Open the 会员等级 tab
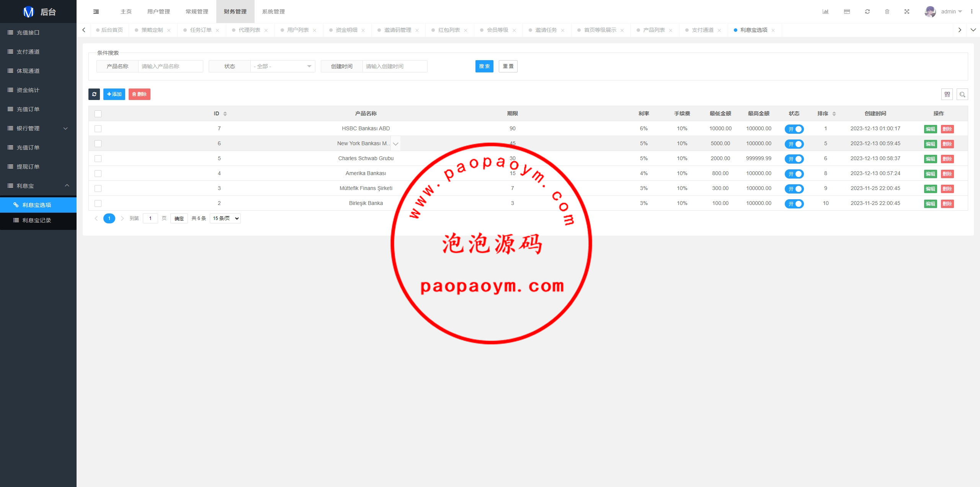This screenshot has width=980, height=487. (498, 30)
